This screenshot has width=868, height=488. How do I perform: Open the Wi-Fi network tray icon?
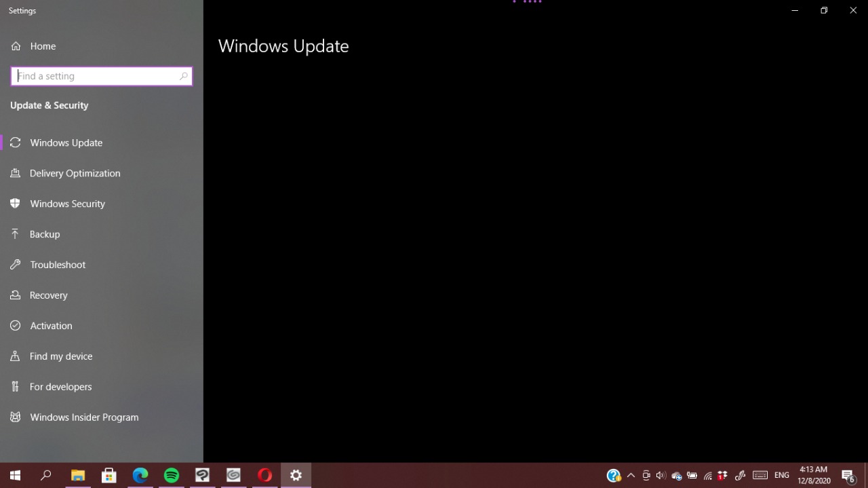[708, 476]
